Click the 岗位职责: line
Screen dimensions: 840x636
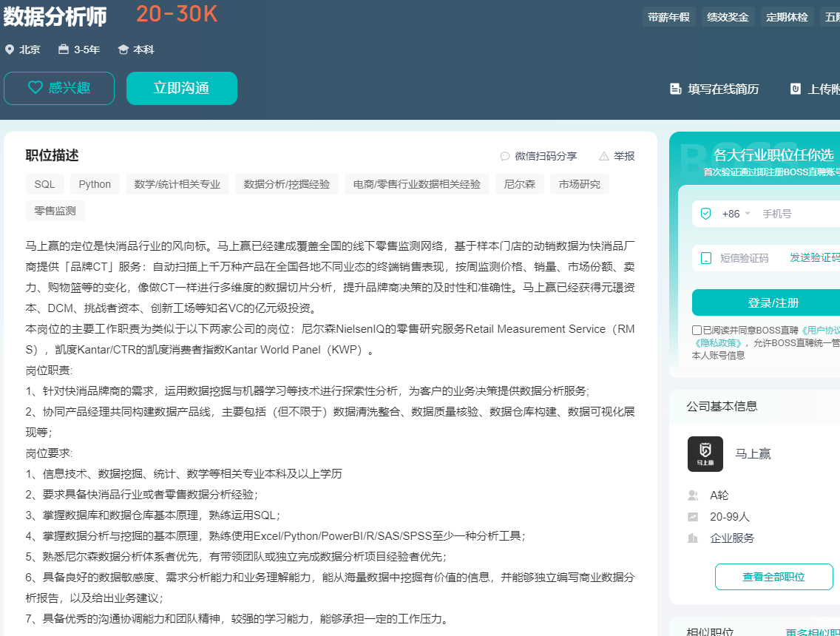click(x=49, y=371)
